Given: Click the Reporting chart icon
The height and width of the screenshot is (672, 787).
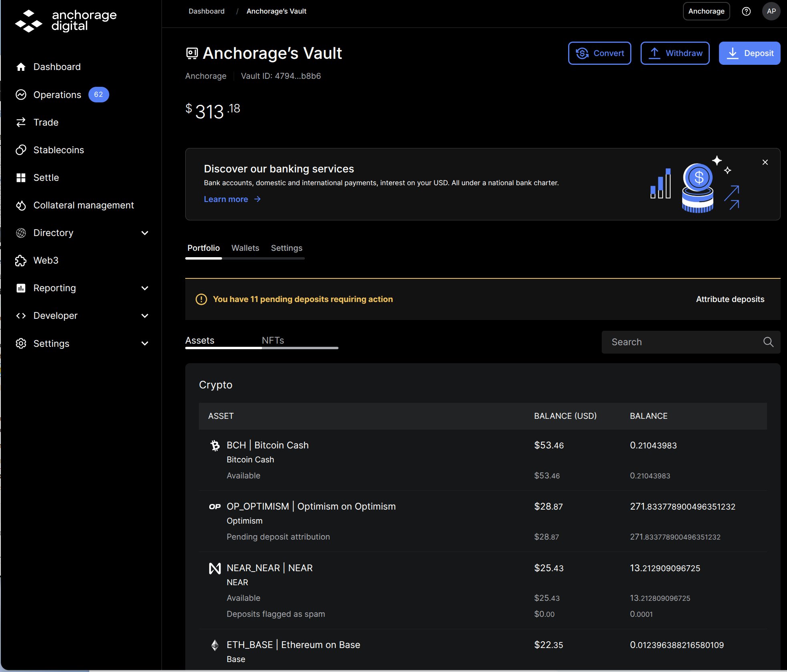Looking at the screenshot, I should tap(21, 288).
